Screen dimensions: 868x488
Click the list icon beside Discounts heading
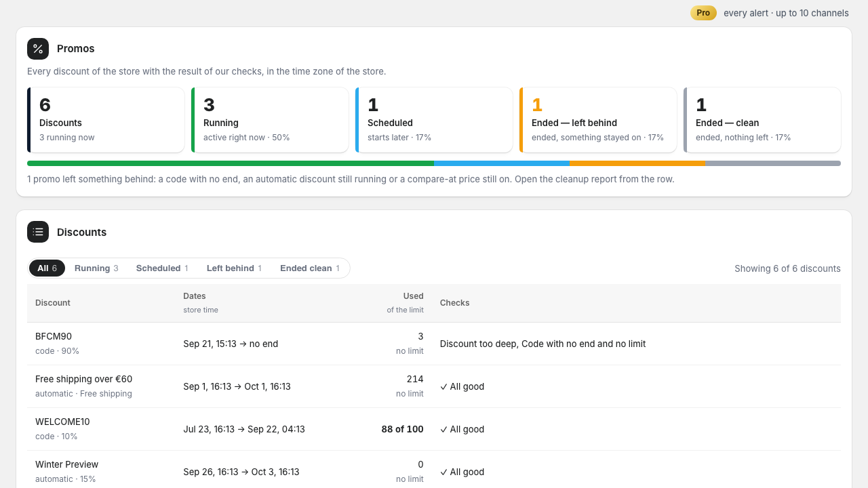click(38, 232)
